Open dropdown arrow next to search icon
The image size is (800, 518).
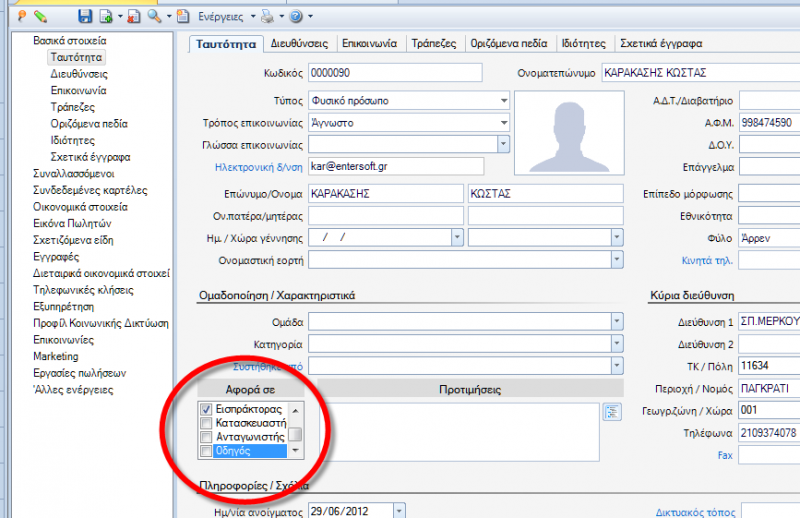tap(169, 16)
